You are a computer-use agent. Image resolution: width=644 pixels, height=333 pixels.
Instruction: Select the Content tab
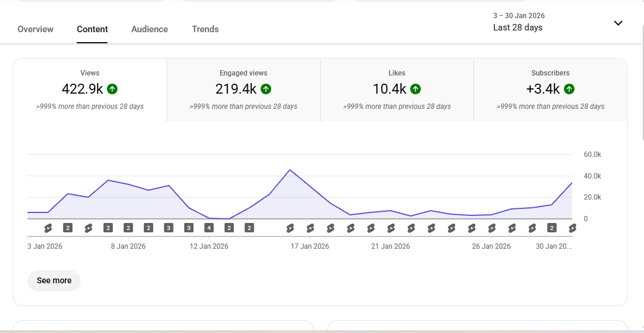tap(92, 29)
